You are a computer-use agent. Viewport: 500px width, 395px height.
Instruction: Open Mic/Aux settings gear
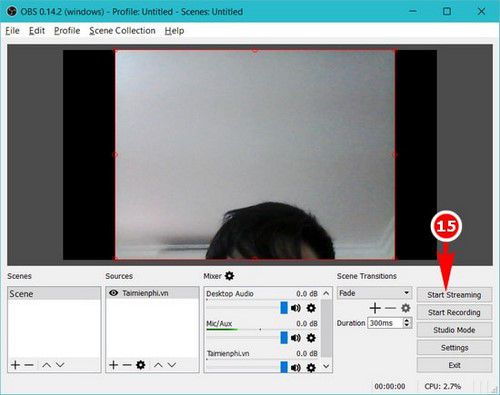tap(311, 338)
